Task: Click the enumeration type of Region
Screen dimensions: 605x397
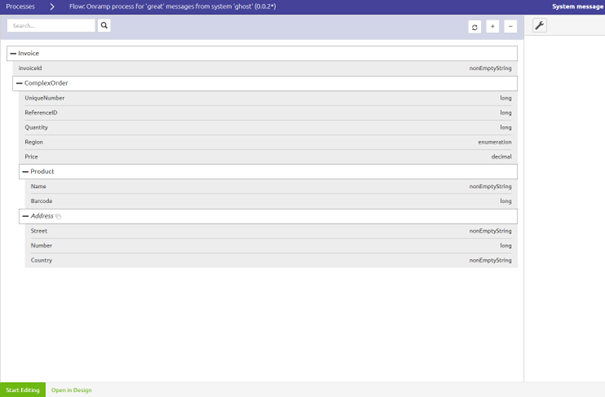Action: [495, 142]
